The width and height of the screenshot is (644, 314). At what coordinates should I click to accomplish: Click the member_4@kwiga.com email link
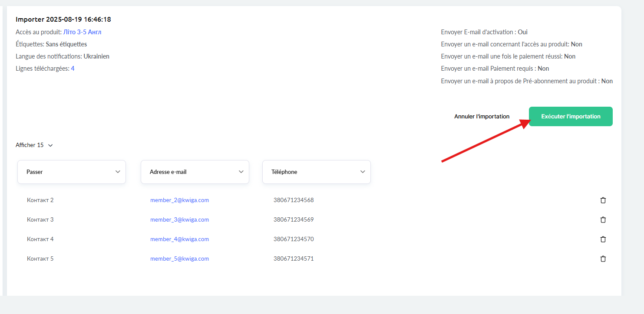[x=179, y=239]
